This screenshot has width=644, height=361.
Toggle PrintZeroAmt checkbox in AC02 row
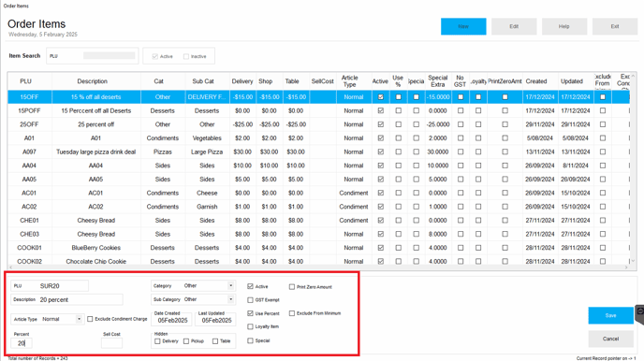click(505, 207)
